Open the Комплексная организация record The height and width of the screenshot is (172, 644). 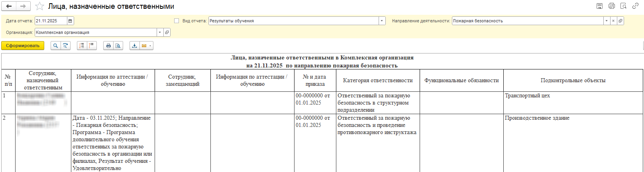point(167,33)
